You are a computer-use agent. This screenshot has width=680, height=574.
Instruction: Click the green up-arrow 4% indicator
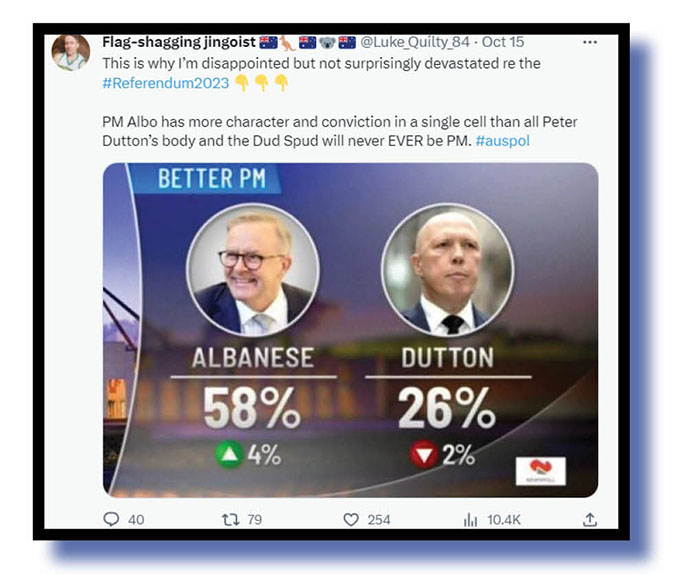tap(248, 455)
